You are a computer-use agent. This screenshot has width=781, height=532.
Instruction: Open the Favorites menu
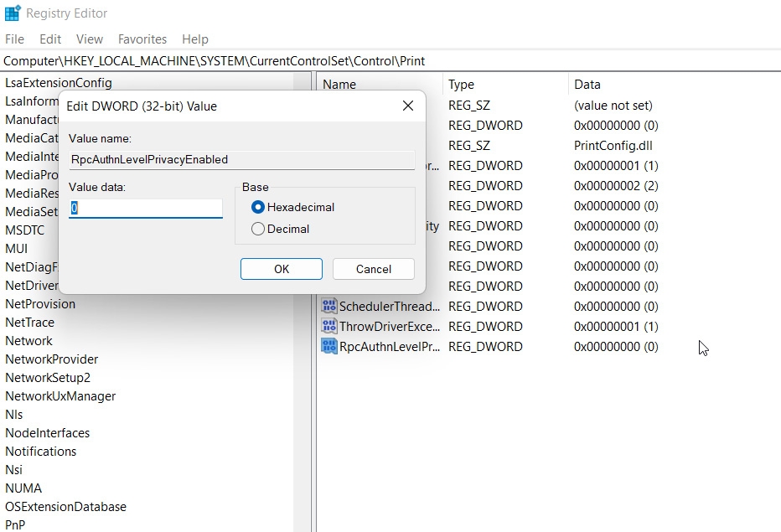pos(142,39)
